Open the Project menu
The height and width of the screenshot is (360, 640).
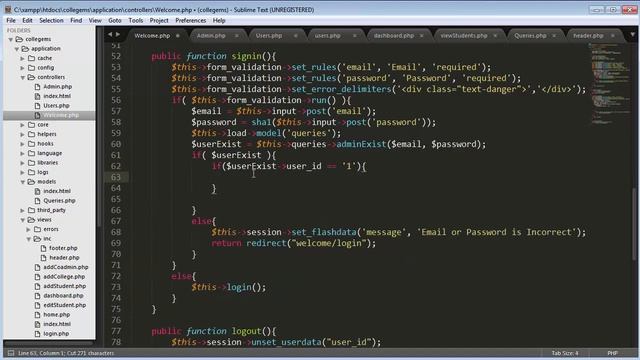point(159,20)
